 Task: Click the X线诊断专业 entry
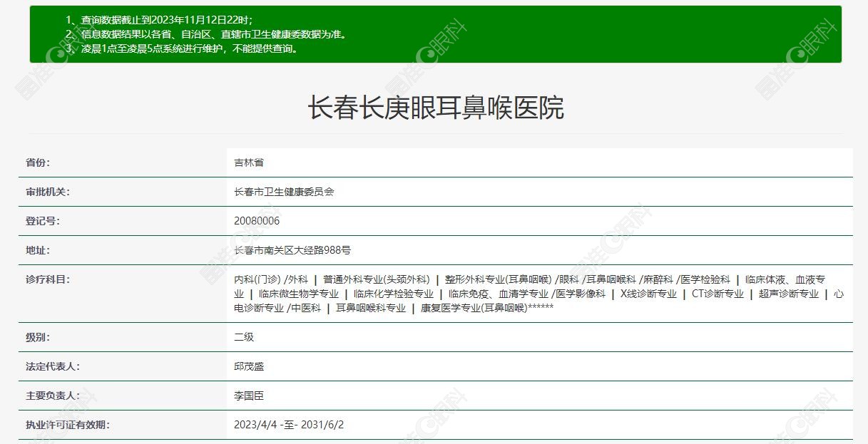(x=648, y=294)
